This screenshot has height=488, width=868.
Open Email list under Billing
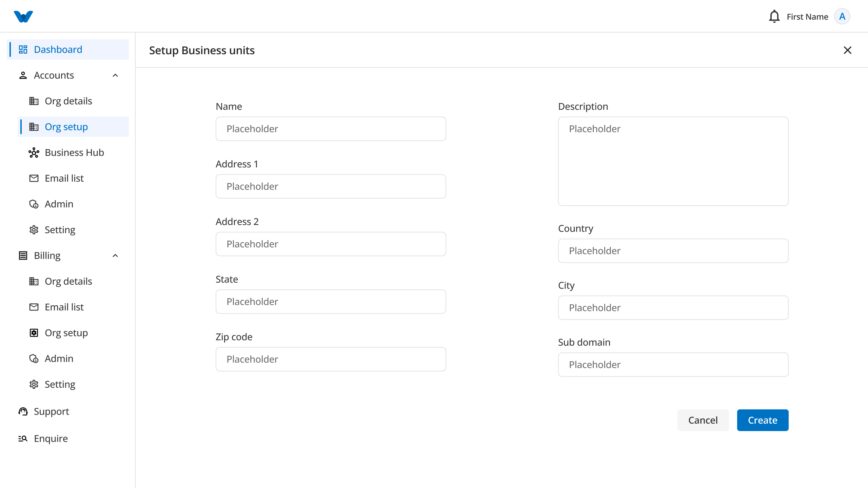[x=73, y=307]
